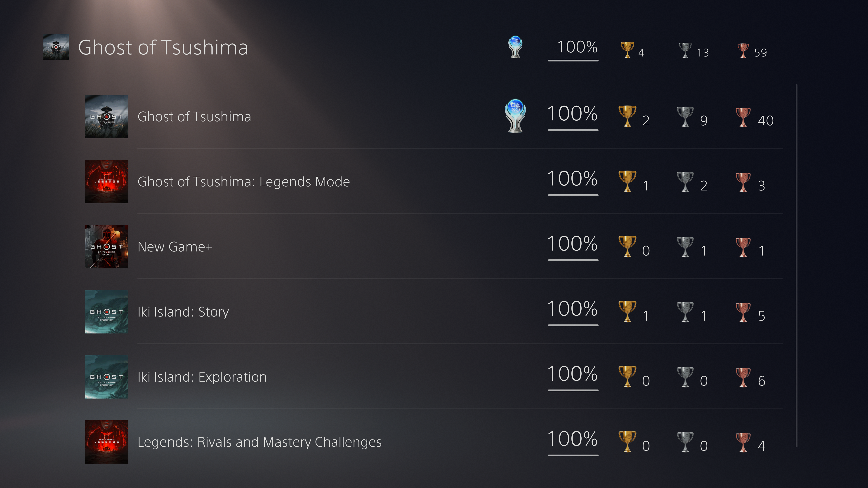
Task: Click the Iki Island: Exploration cover thumbnail
Action: click(x=106, y=377)
